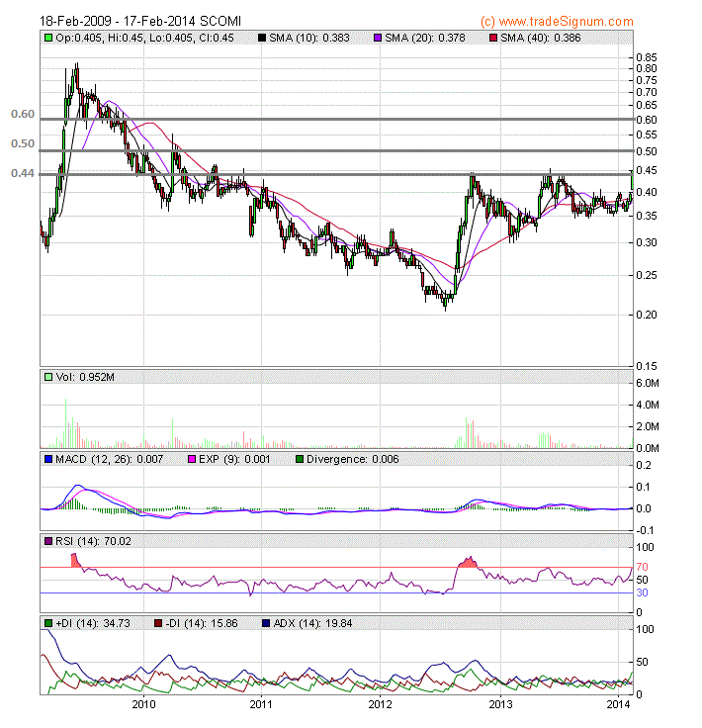Click the left-side 0.50 resistance label
The image size is (702, 728).
coord(23,143)
